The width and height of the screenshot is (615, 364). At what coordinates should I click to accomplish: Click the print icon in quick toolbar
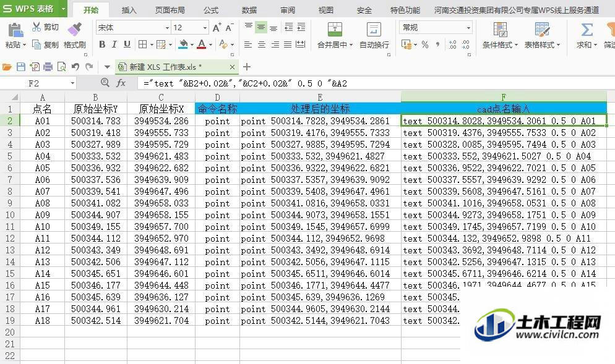pos(48,67)
